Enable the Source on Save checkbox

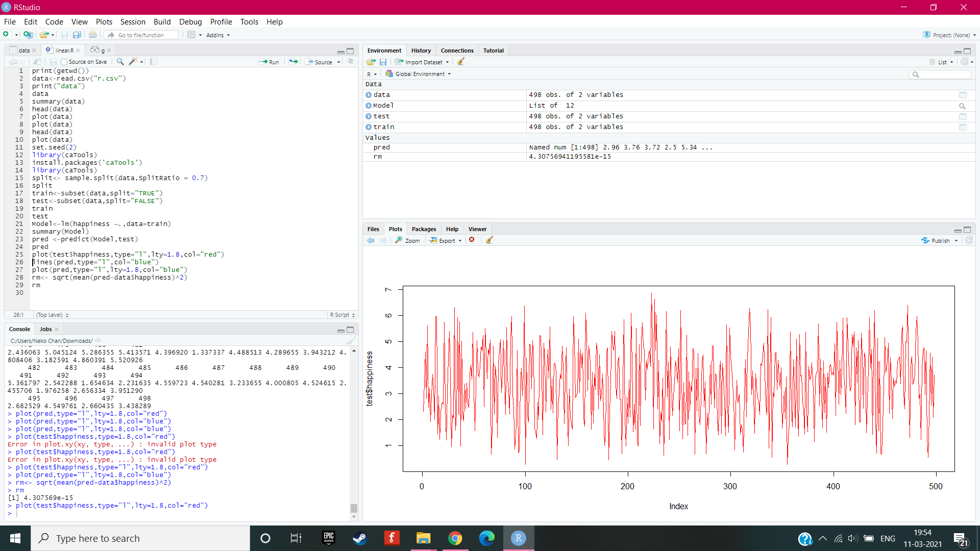click(63, 61)
